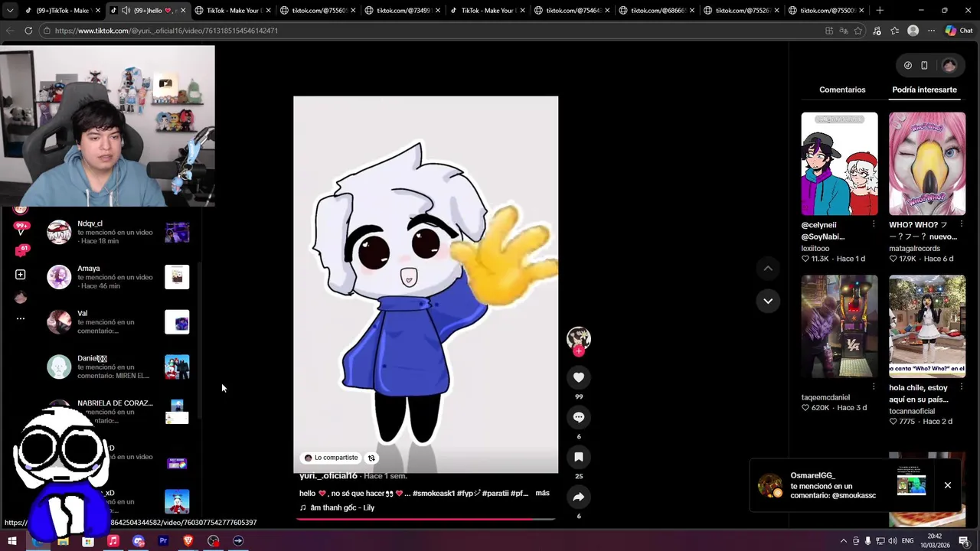Mute the active tab's audio icon
The width and height of the screenshot is (980, 551).
[126, 11]
